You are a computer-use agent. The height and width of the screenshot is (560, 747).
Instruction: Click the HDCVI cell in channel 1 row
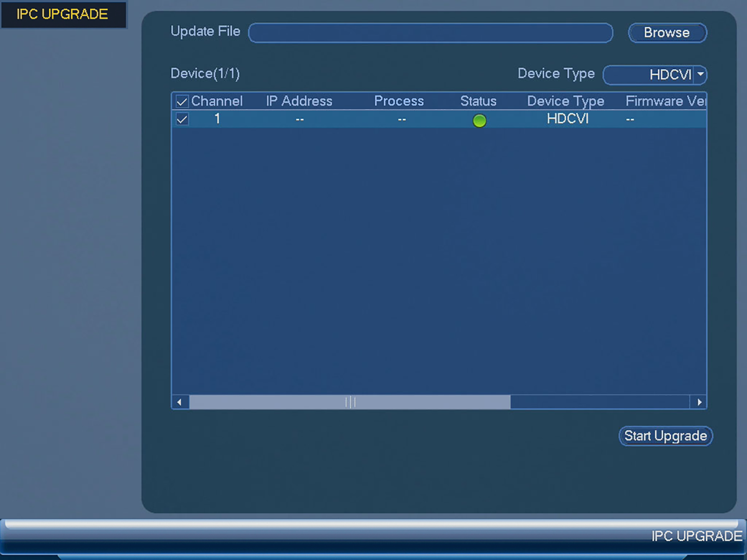[x=568, y=119]
